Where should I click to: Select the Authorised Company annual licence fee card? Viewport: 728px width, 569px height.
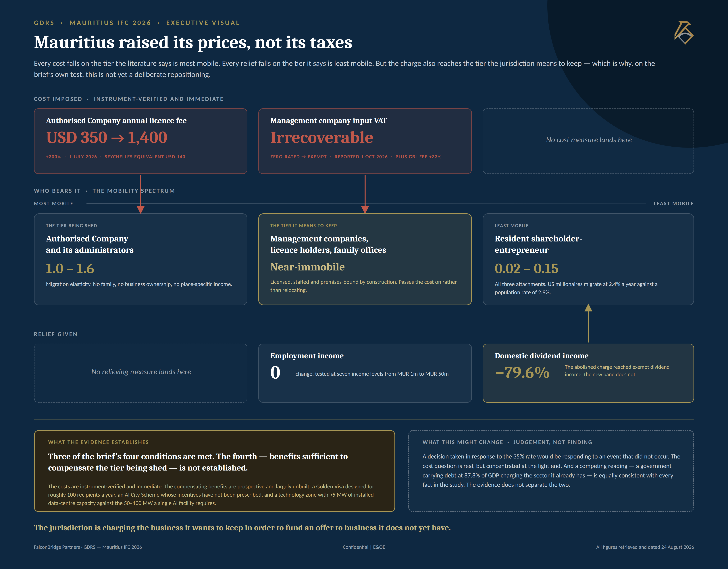click(x=141, y=141)
